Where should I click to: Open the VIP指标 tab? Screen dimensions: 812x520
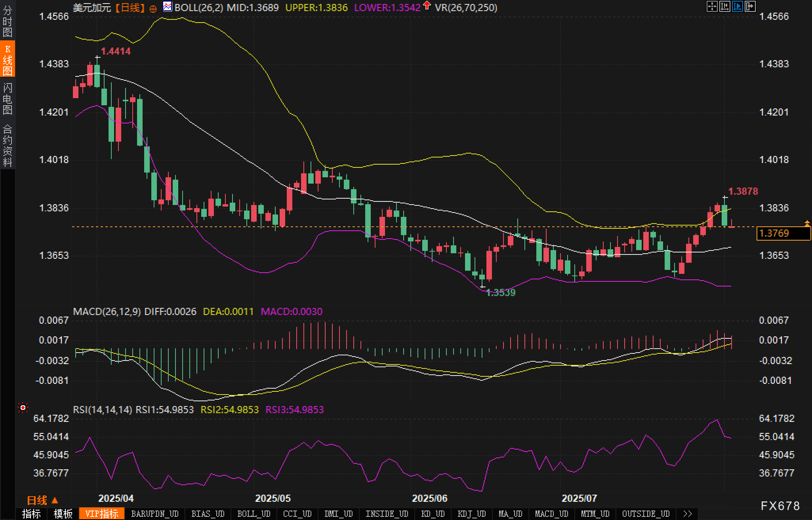coord(101,514)
